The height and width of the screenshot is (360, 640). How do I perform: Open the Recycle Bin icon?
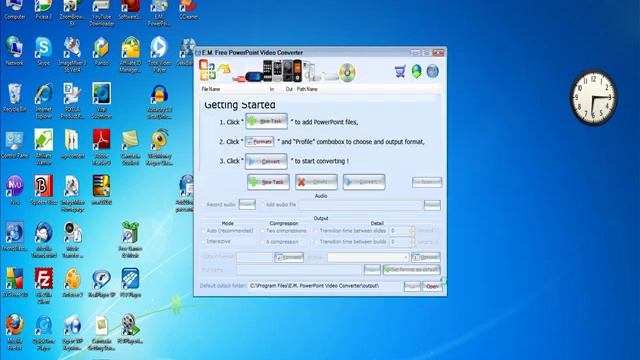point(15,98)
